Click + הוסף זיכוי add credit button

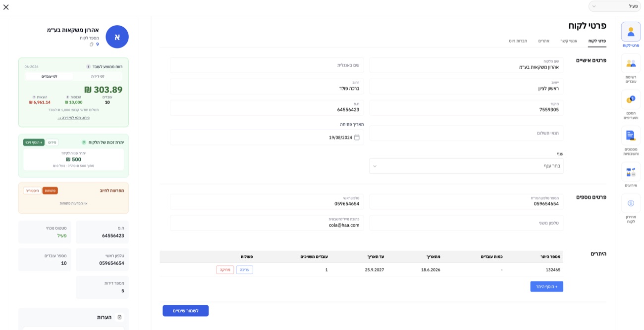coord(34,142)
